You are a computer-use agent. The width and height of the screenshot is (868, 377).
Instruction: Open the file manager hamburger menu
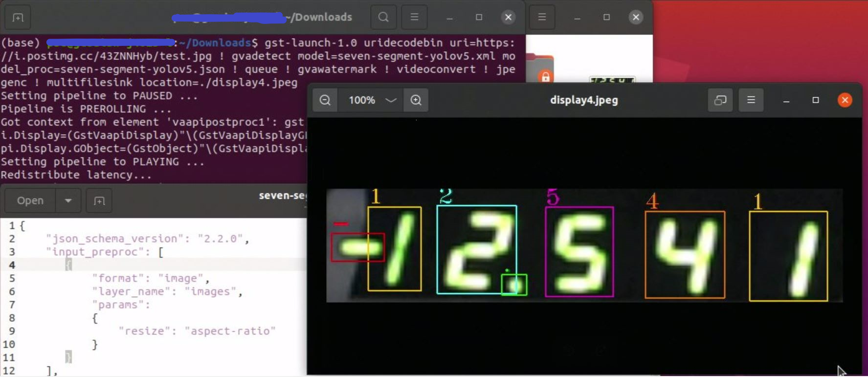(x=542, y=17)
